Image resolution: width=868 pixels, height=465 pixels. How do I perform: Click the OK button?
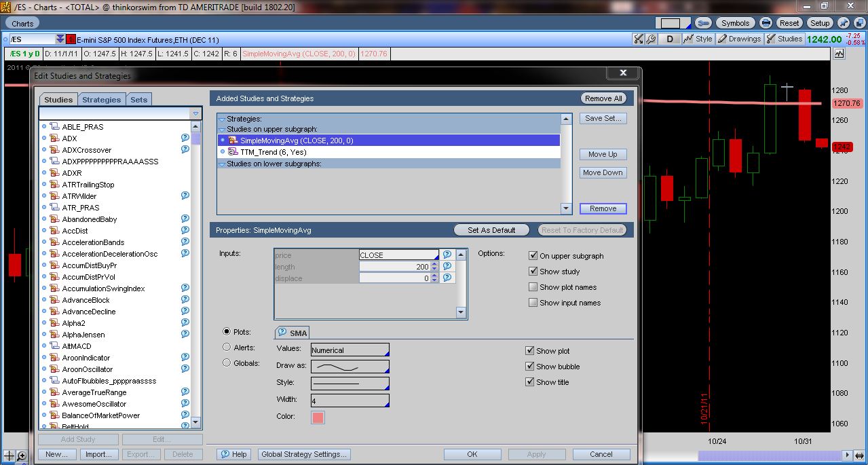(472, 454)
